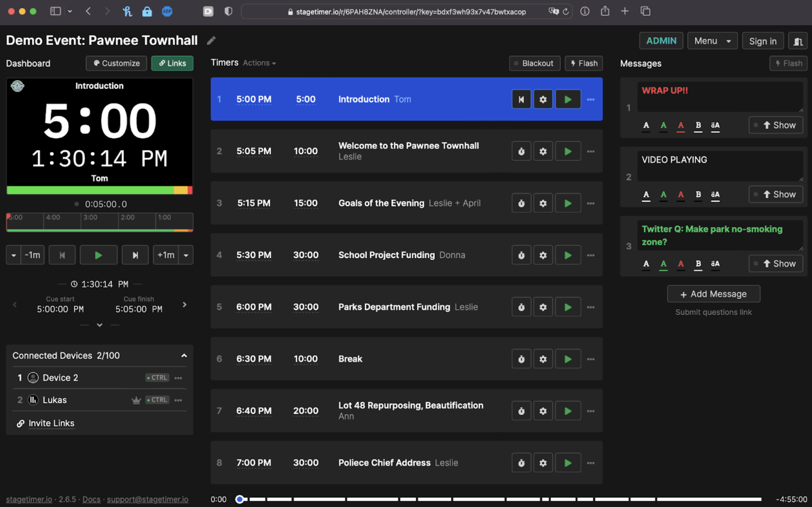Viewport: 812px width, 507px height.
Task: Open the Links panel
Action: tap(172, 64)
